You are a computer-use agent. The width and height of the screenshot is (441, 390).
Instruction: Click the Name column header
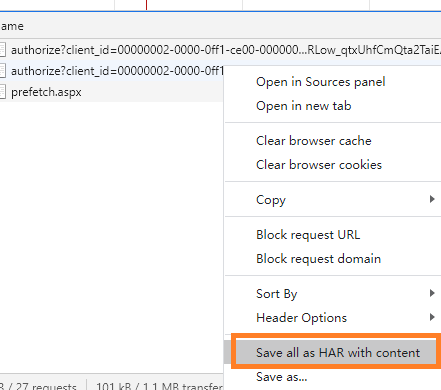12,26
